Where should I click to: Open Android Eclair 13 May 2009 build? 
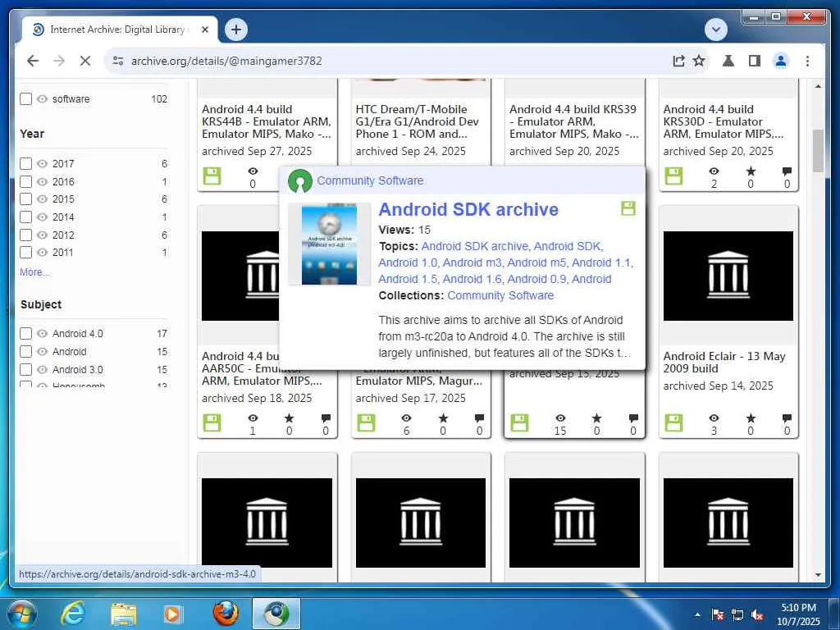[x=724, y=362]
